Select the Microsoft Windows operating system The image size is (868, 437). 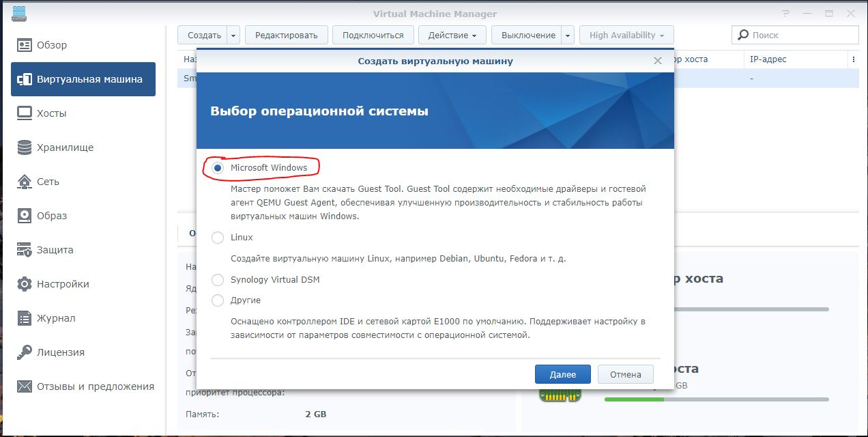coord(217,167)
